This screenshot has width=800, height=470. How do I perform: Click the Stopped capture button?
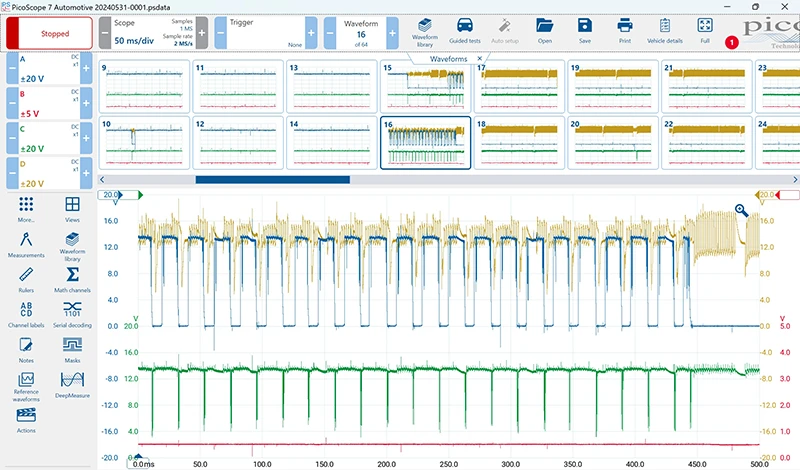point(49,33)
